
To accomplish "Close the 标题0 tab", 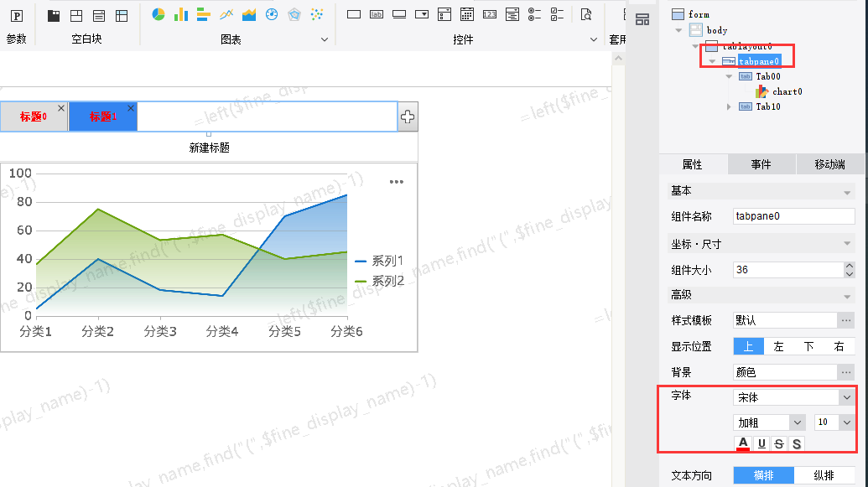I will coord(61,108).
